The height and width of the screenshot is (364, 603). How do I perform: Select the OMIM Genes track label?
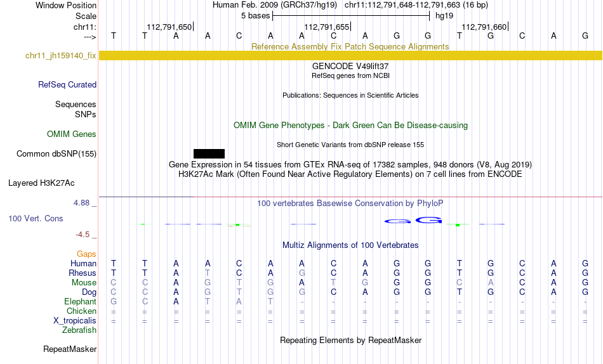coord(72,134)
